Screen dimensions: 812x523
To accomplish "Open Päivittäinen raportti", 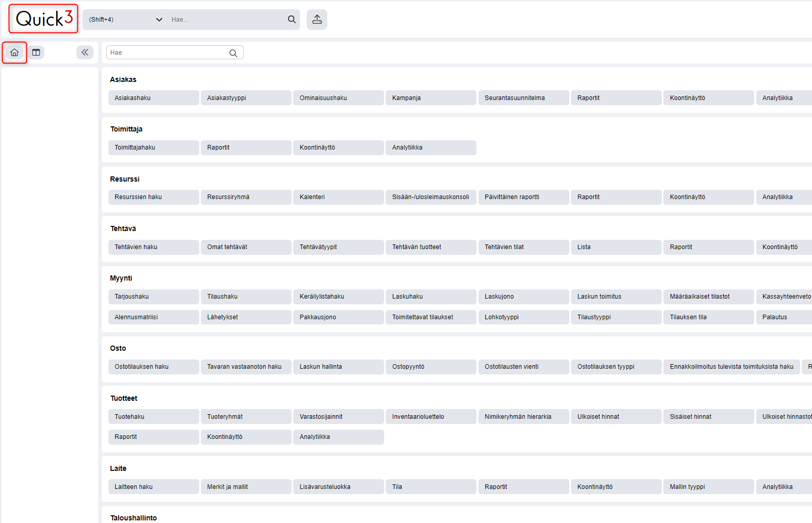I will pyautogui.click(x=524, y=197).
